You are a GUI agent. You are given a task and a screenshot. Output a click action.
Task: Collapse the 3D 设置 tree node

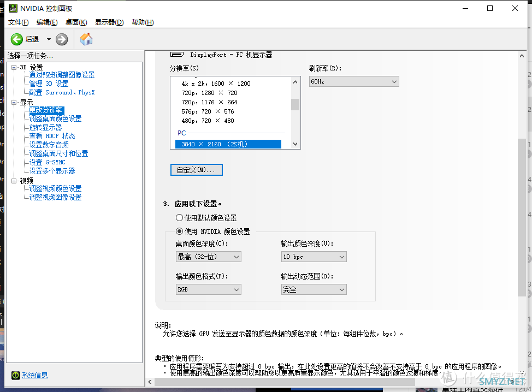click(14, 67)
